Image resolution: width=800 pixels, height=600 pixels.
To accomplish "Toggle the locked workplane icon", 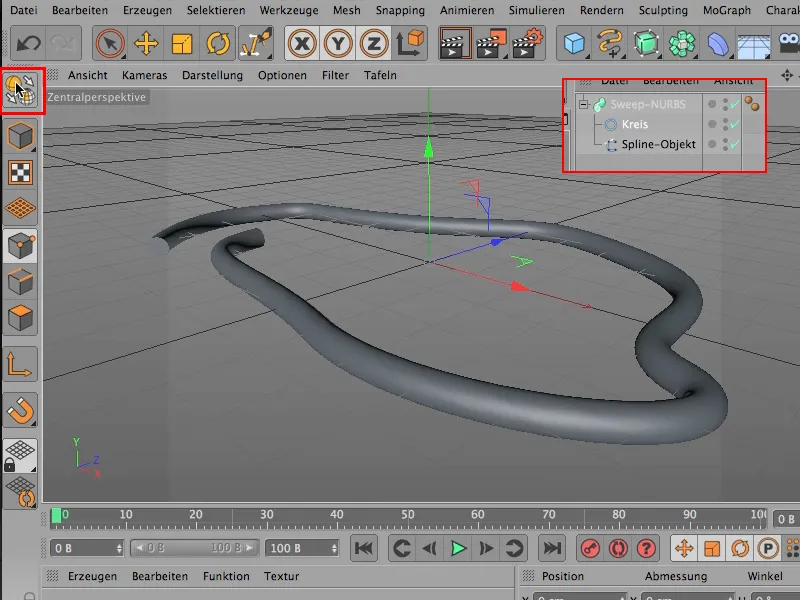I will [x=20, y=456].
